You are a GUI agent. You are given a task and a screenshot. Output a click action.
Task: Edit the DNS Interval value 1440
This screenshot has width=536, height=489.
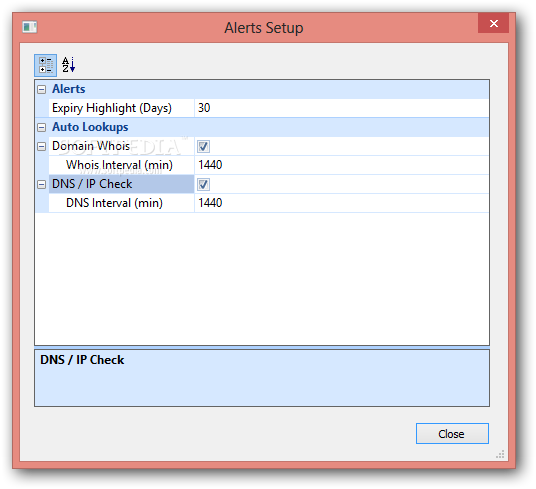(x=341, y=203)
